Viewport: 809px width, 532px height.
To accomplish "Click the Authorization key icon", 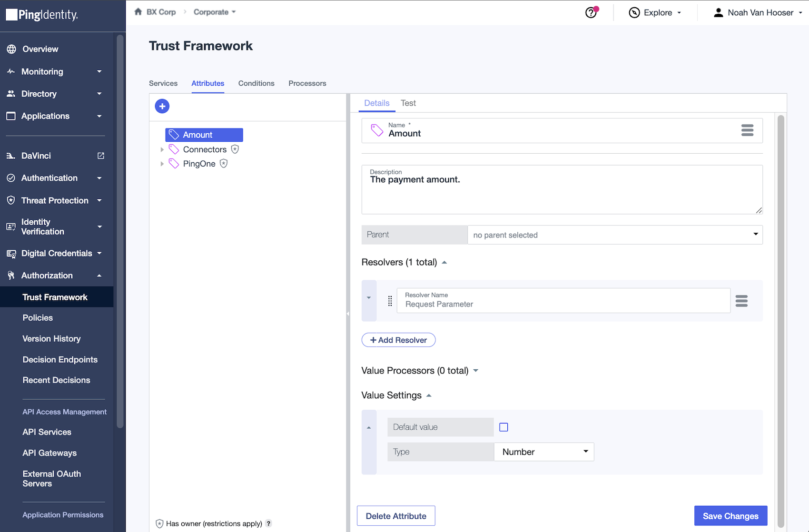I will 11,276.
